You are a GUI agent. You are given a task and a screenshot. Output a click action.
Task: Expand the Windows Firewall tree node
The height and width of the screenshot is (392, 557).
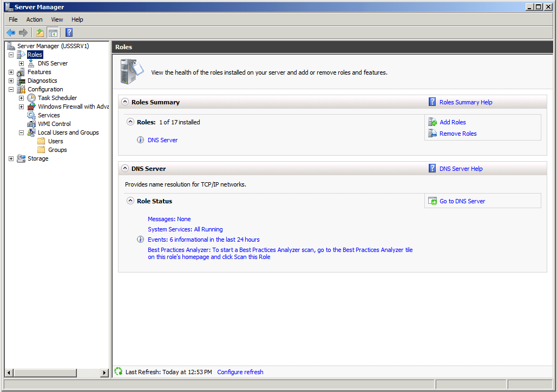(x=21, y=107)
